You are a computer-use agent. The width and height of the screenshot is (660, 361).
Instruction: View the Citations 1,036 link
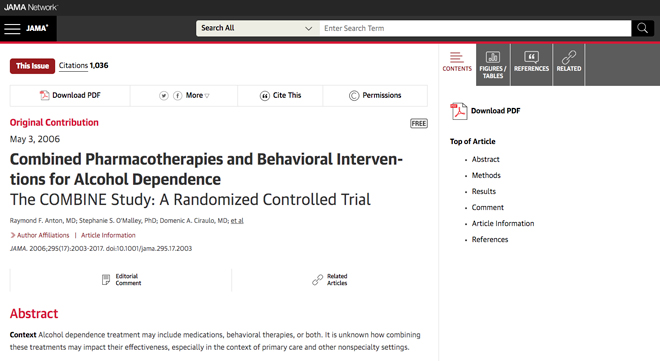pyautogui.click(x=83, y=66)
